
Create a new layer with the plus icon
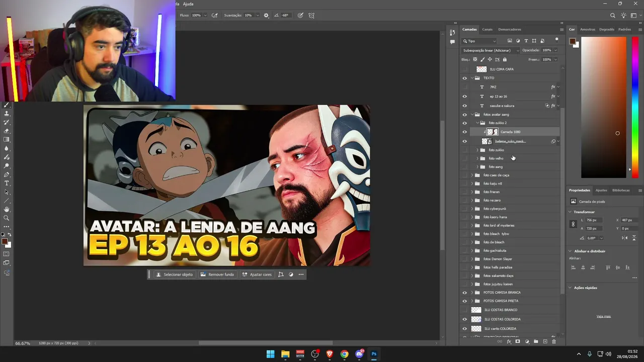(x=545, y=341)
